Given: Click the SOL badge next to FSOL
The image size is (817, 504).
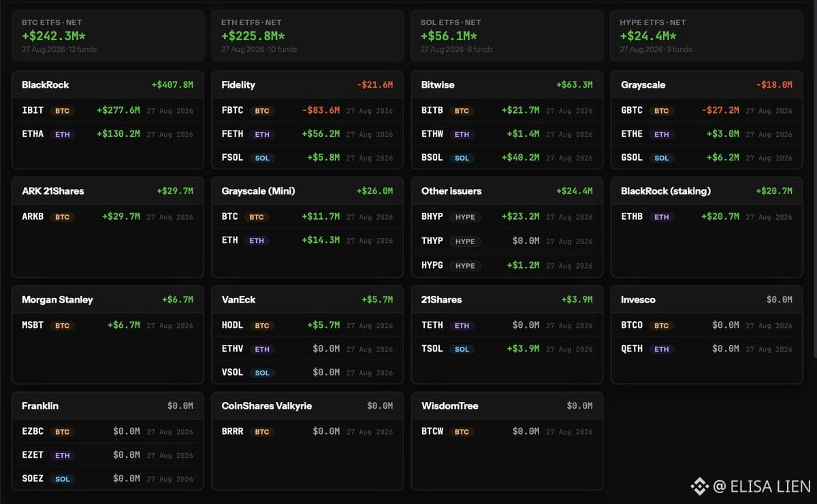Looking at the screenshot, I should [262, 158].
